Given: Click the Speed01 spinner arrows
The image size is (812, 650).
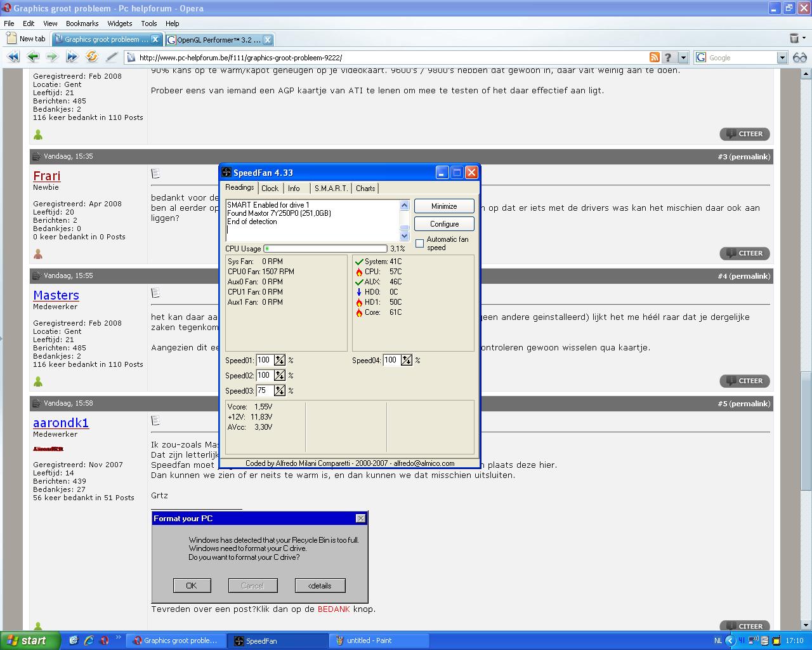Looking at the screenshot, I should click(x=280, y=360).
